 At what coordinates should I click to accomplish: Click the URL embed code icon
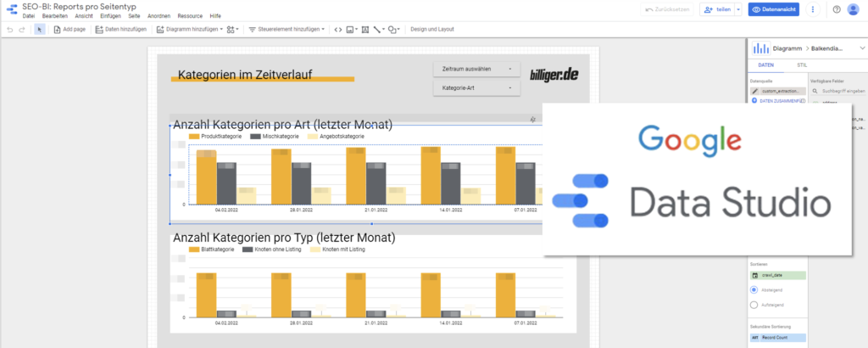pos(338,30)
